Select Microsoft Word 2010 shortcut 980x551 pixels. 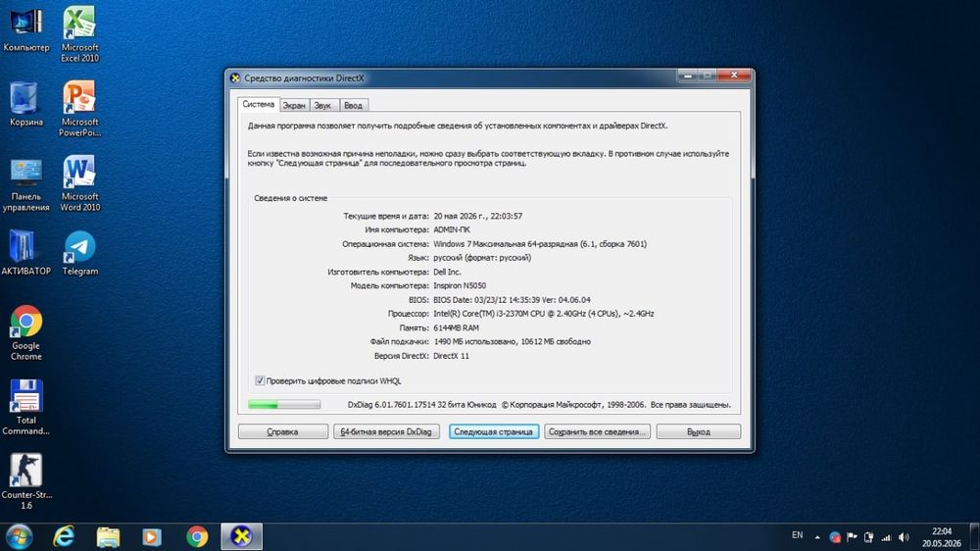(x=79, y=183)
